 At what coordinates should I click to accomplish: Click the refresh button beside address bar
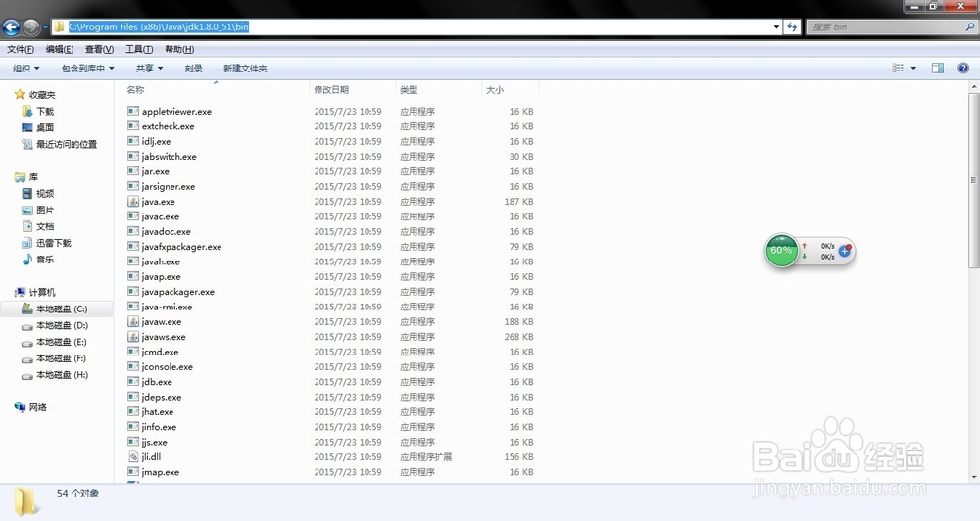[792, 26]
